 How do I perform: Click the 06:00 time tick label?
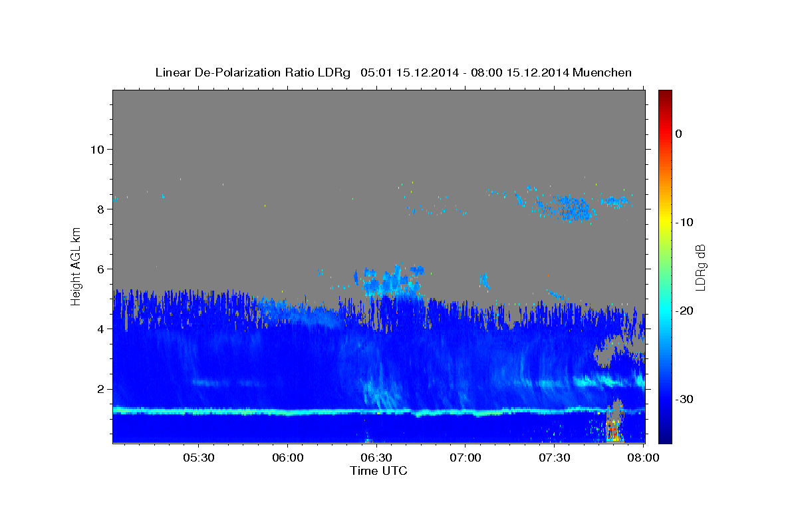coord(288,458)
